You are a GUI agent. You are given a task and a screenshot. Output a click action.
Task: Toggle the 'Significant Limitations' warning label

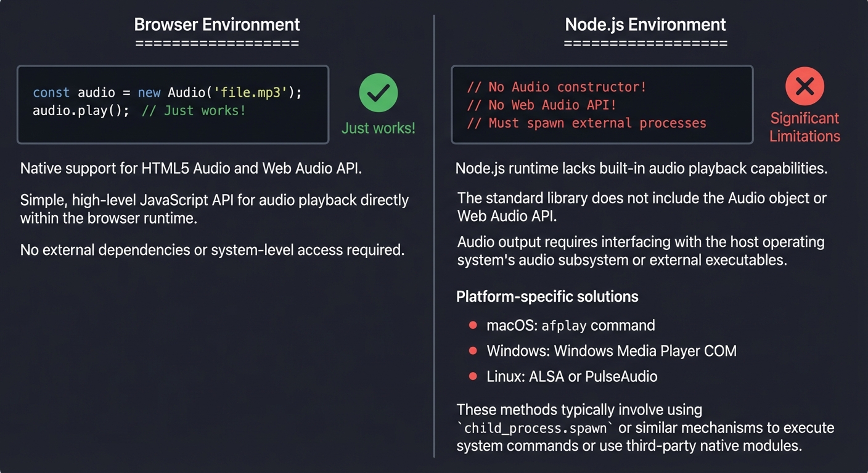(x=805, y=127)
